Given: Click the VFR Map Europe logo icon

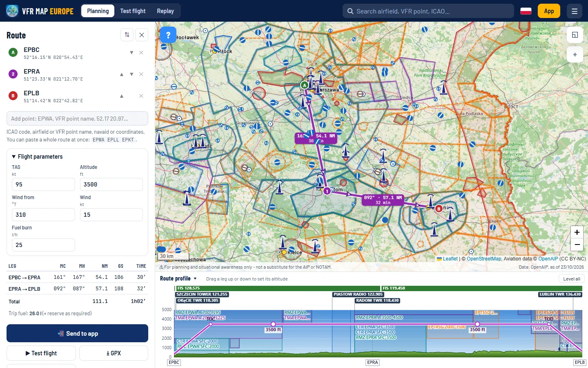Looking at the screenshot, I should coord(12,11).
